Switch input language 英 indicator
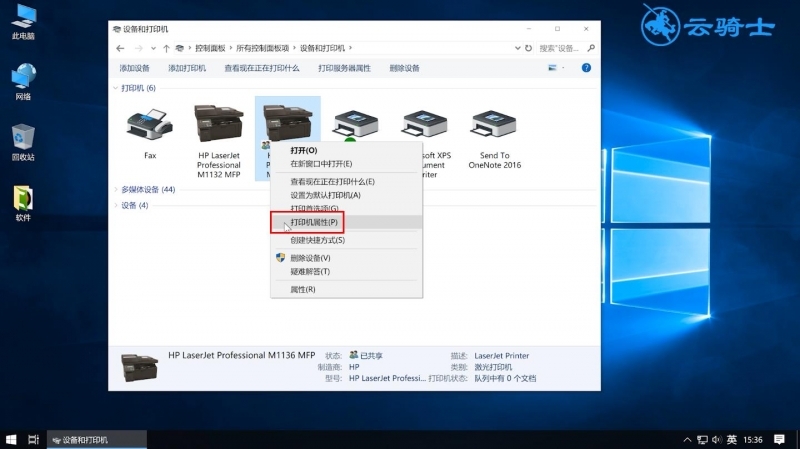 pyautogui.click(x=732, y=439)
